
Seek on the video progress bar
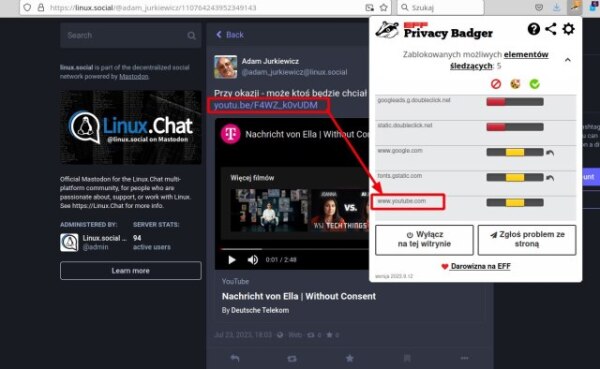(295, 249)
